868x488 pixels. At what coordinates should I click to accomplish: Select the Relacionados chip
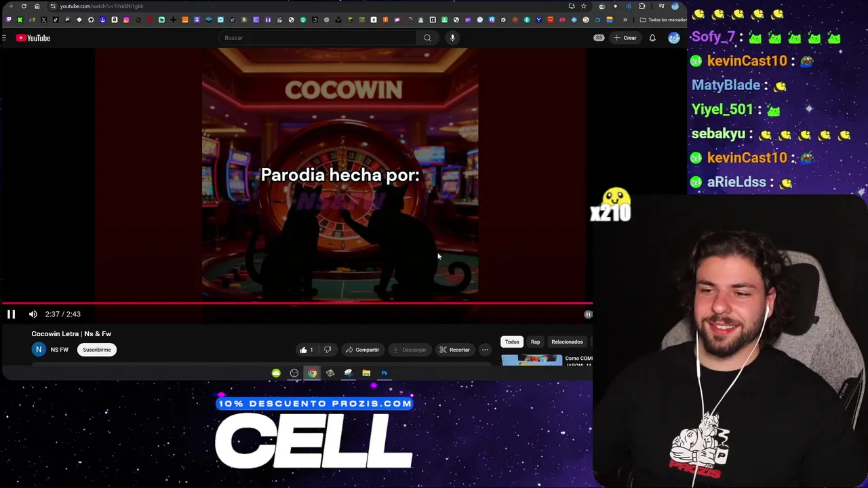[x=567, y=342]
